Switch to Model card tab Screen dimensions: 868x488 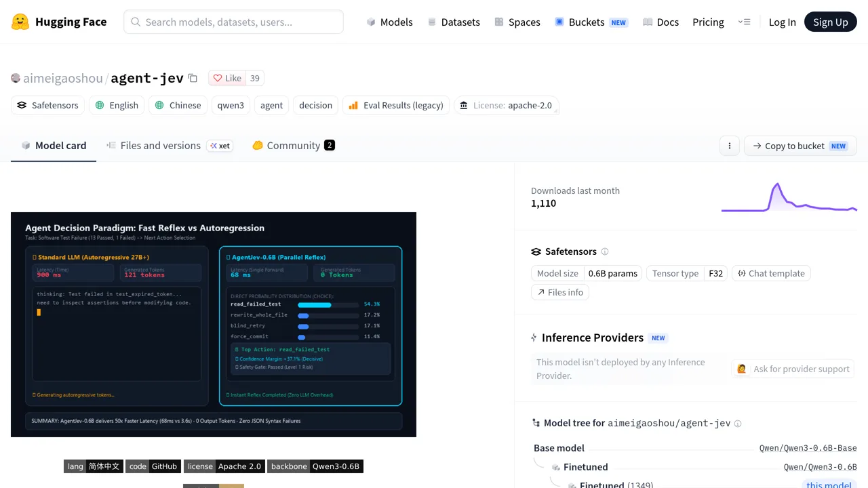54,145
